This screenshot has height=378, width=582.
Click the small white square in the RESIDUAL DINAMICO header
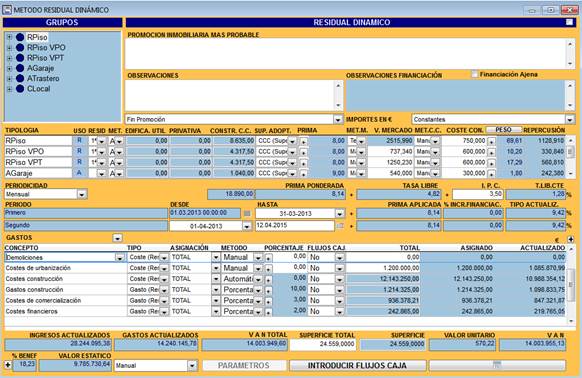point(569,22)
